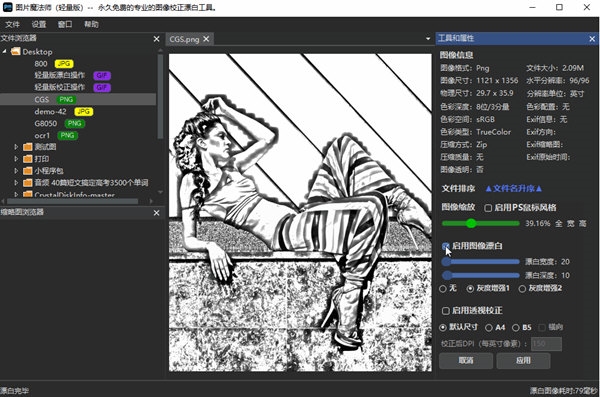This screenshot has height=397, width=600.
Task: Click the 校正后DPI input field
Action: (x=546, y=344)
